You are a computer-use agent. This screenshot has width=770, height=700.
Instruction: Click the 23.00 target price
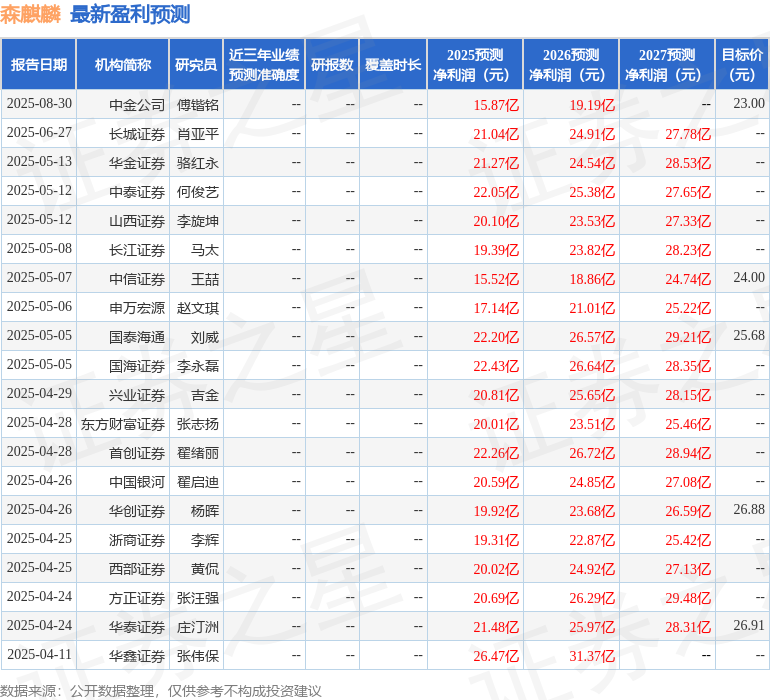click(x=749, y=104)
